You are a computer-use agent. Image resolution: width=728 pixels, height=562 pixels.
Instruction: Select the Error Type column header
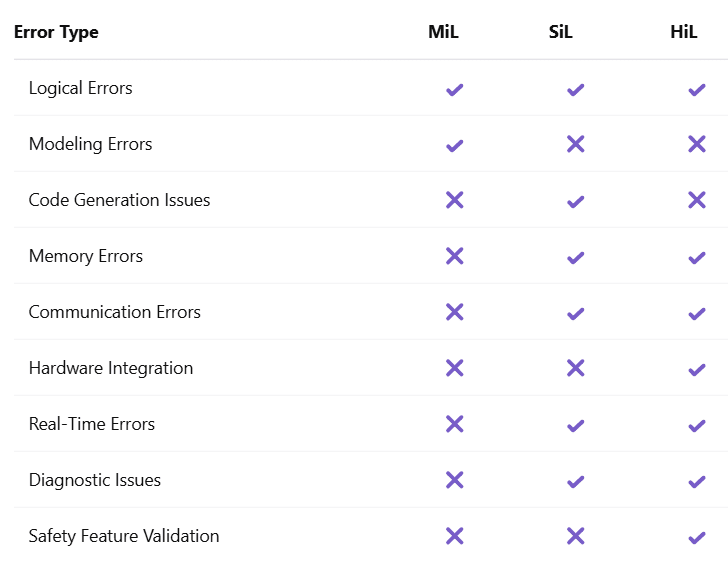(x=56, y=32)
